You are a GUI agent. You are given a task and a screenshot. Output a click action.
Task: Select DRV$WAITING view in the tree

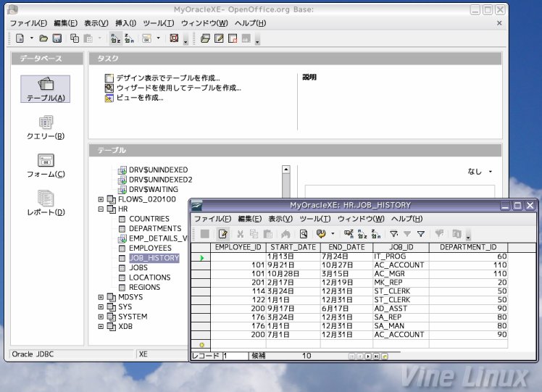click(x=154, y=189)
